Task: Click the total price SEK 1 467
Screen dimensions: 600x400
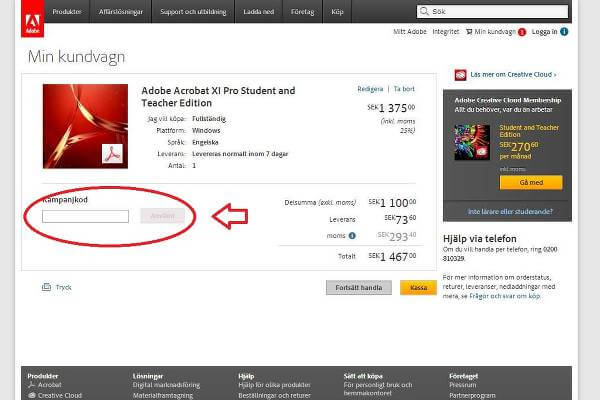Action: (x=392, y=256)
